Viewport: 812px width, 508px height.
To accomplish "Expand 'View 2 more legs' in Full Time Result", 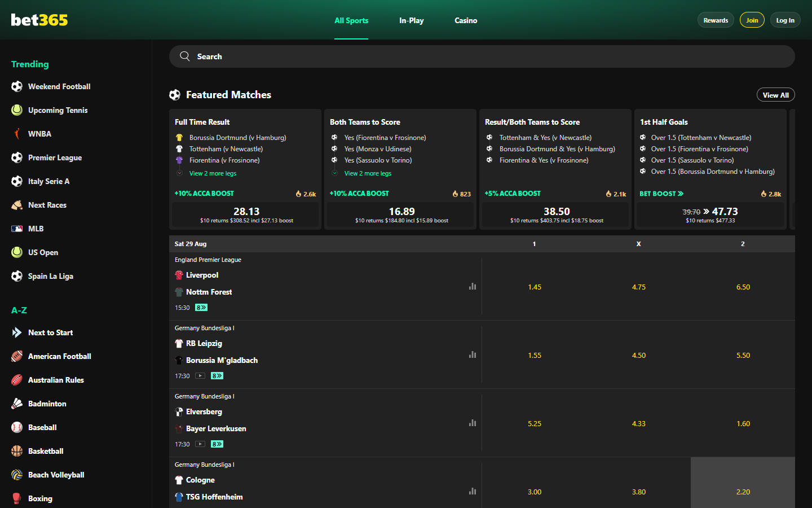I will [x=213, y=173].
